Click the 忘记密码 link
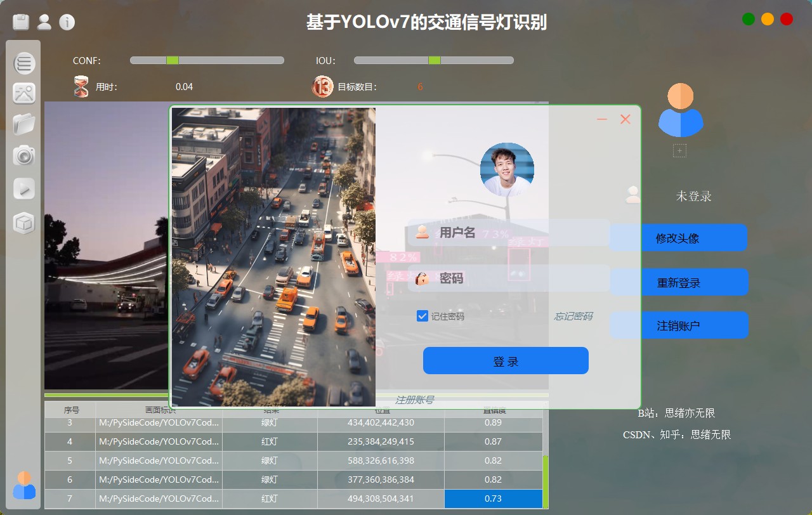This screenshot has width=812, height=515. tap(573, 316)
